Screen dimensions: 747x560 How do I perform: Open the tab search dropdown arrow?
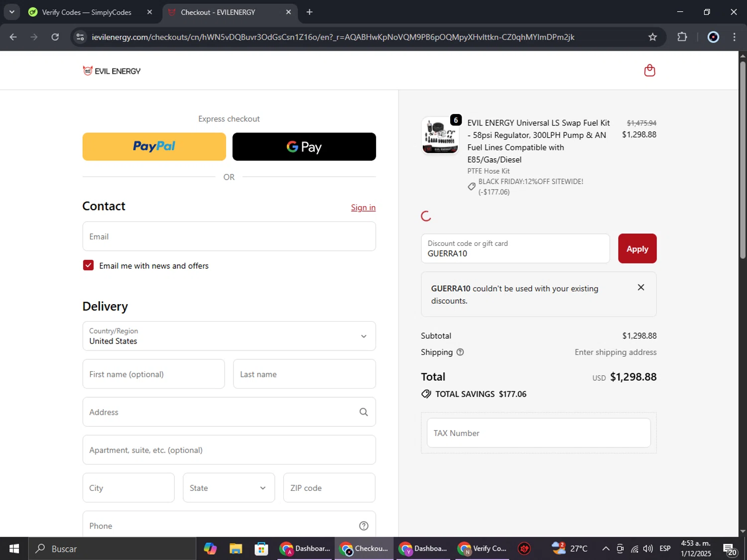[11, 12]
